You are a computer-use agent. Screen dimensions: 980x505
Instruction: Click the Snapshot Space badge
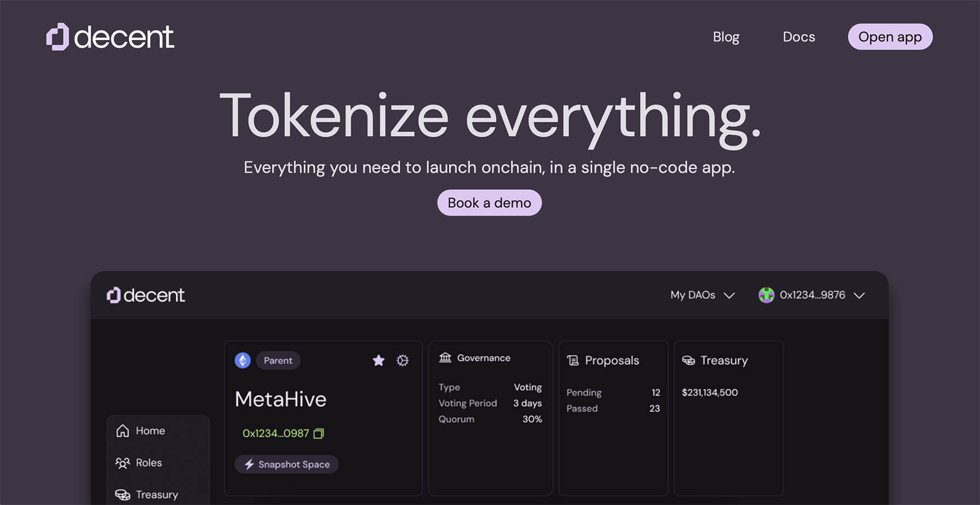pos(287,465)
